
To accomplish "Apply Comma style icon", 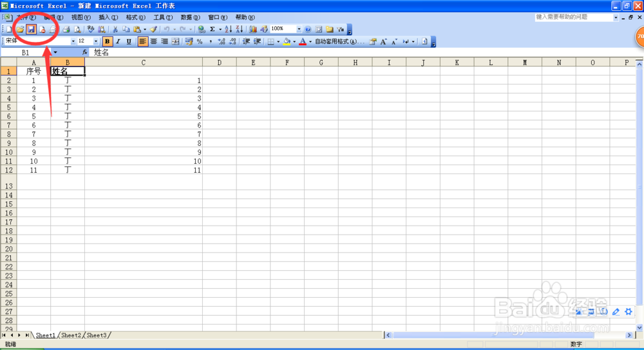I will (211, 41).
